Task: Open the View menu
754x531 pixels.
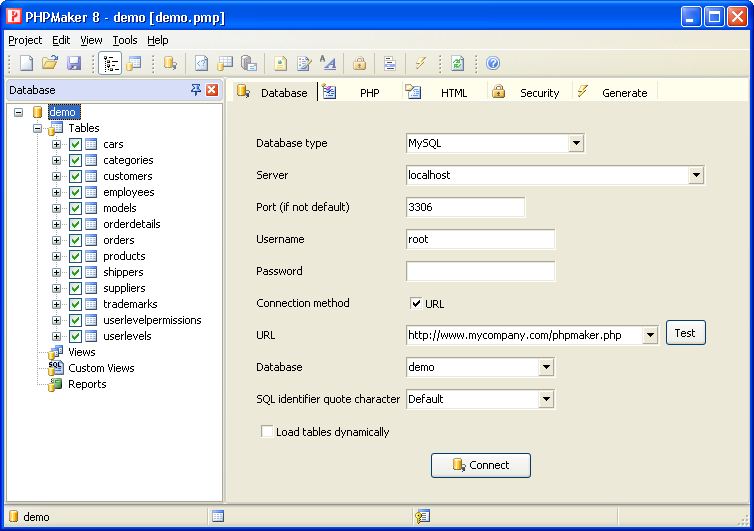Action: (91, 40)
